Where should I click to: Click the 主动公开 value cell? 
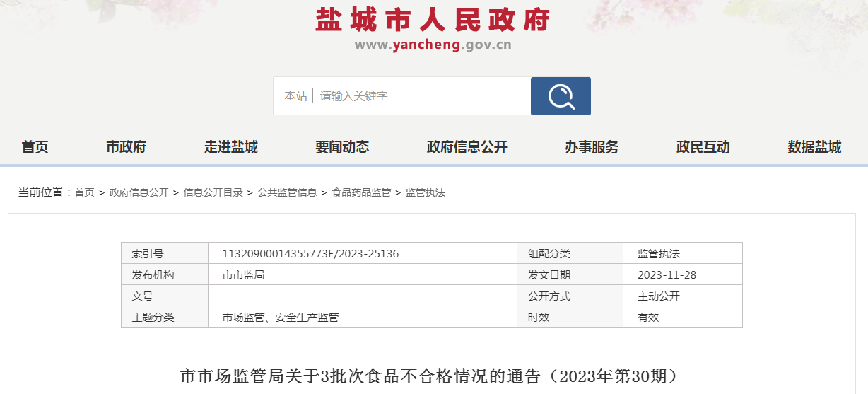[x=683, y=296]
